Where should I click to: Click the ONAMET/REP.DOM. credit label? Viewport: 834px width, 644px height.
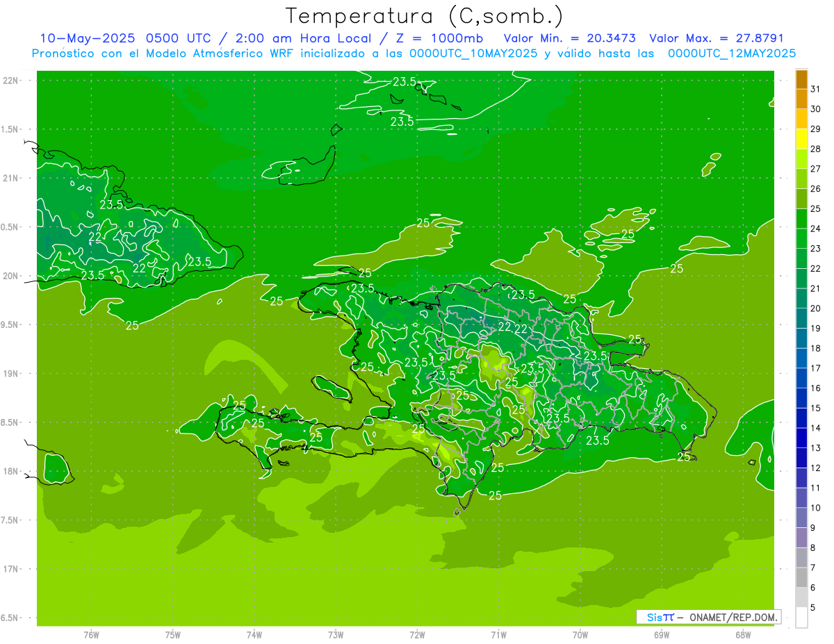click(x=734, y=617)
